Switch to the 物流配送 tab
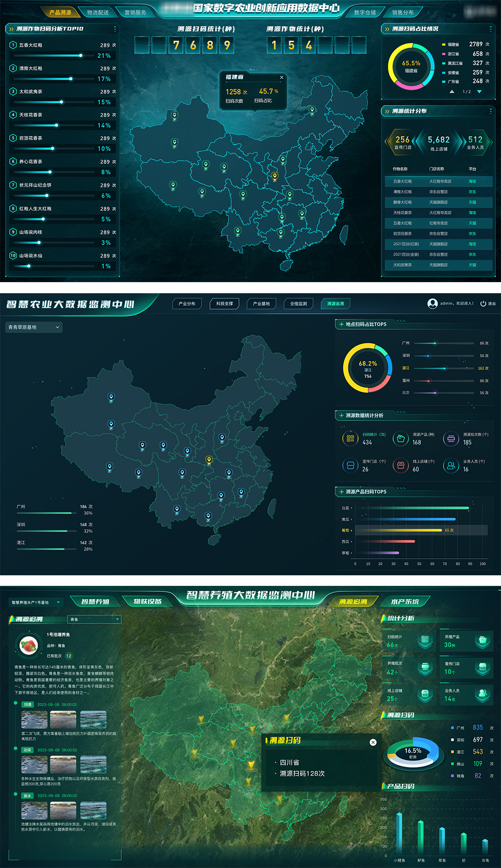This screenshot has height=868, width=501. tap(97, 12)
